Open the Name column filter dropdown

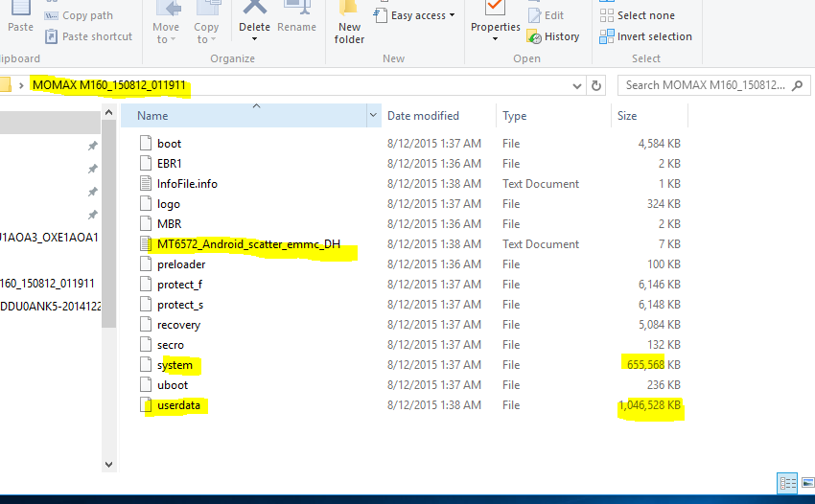tap(373, 115)
